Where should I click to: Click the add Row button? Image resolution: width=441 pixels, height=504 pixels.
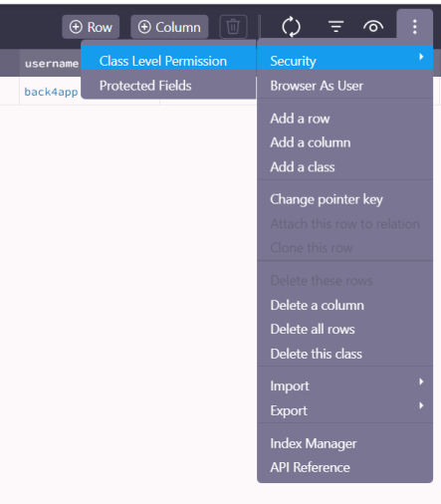pyautogui.click(x=91, y=27)
